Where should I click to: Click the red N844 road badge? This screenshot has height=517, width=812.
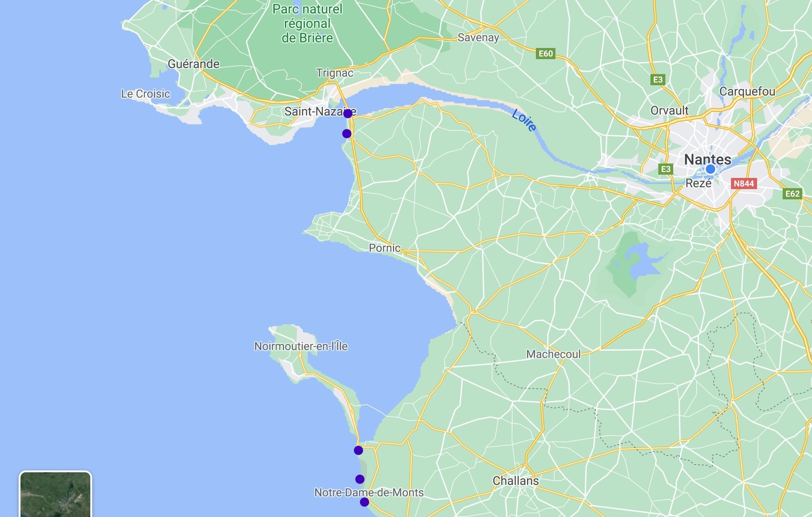click(744, 184)
